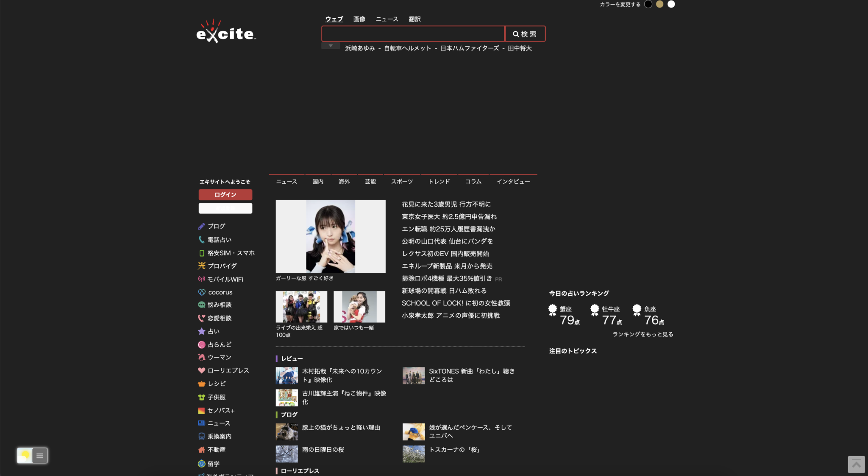Click the 子供服 shirt icon

202,397
